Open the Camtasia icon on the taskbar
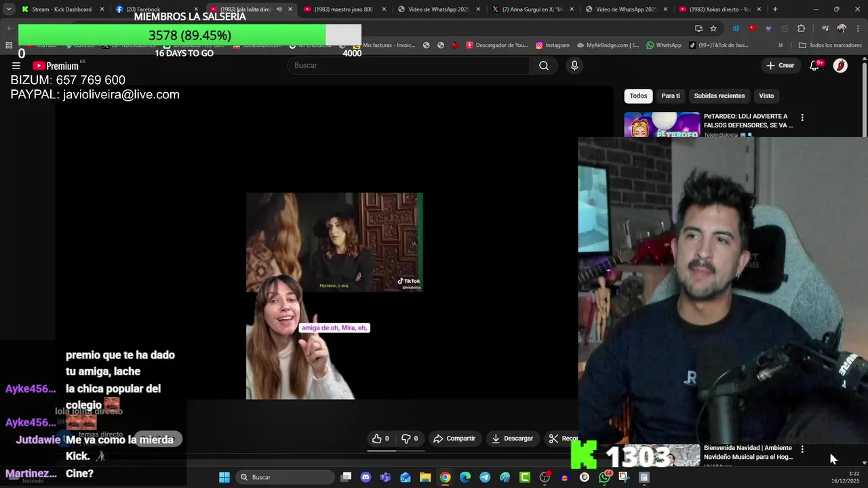The height and width of the screenshot is (488, 868). (525, 477)
